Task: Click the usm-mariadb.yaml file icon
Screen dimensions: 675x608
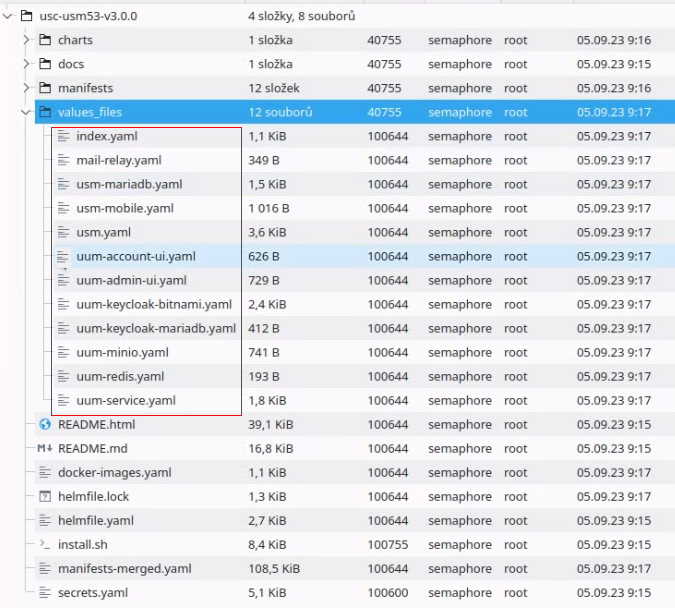Action: [63, 184]
